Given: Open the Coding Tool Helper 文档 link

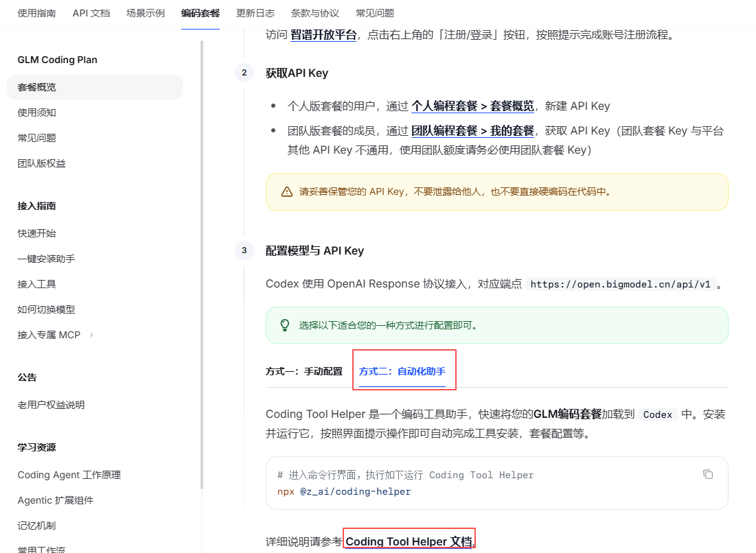Looking at the screenshot, I should click(409, 541).
